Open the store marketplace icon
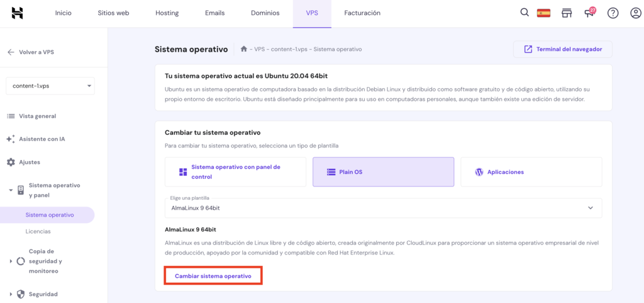Viewport: 644px width, 303px height. (567, 13)
